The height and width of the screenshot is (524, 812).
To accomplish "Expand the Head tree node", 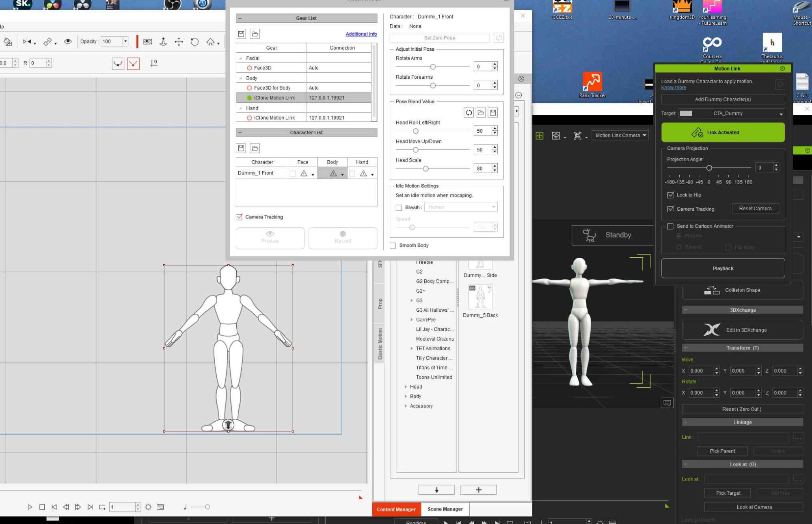I will click(x=406, y=387).
